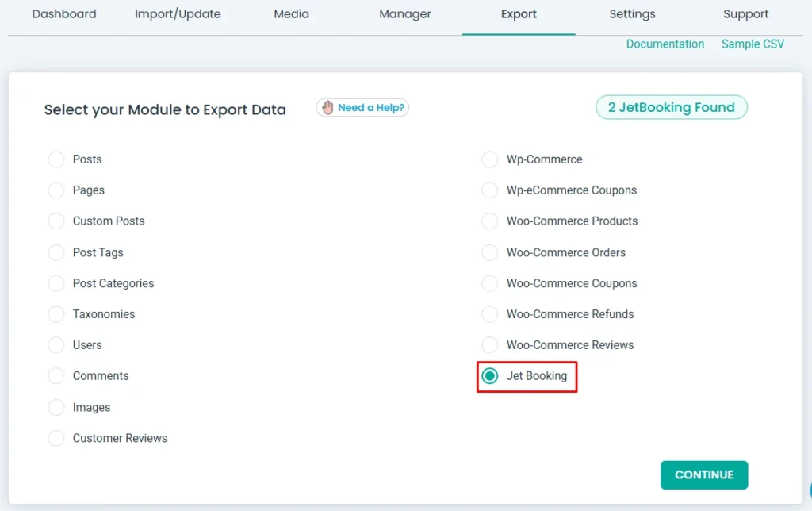Open the Media tab
812x511 pixels.
[291, 14]
